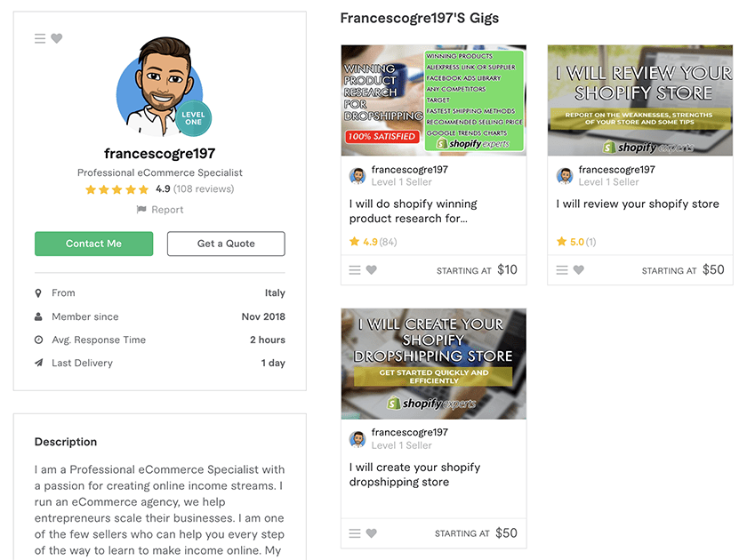The height and width of the screenshot is (560, 747).
Task: Click the Report flag icon
Action: 141,210
